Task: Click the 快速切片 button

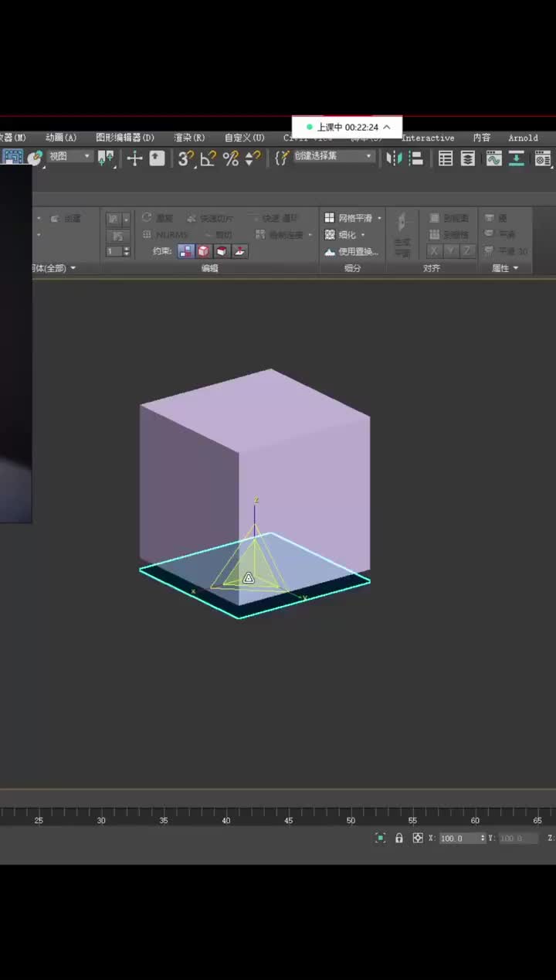Action: tap(211, 218)
